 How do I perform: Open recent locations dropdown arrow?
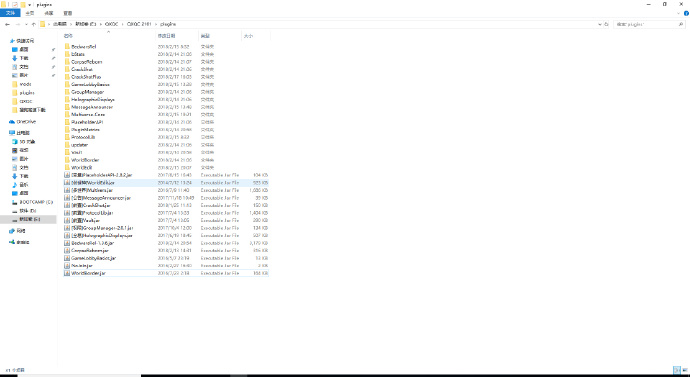(x=26, y=24)
